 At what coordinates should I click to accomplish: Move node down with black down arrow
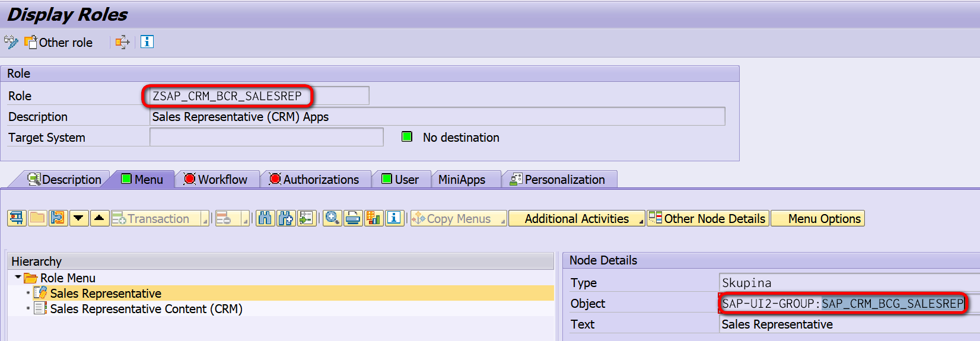pyautogui.click(x=79, y=218)
